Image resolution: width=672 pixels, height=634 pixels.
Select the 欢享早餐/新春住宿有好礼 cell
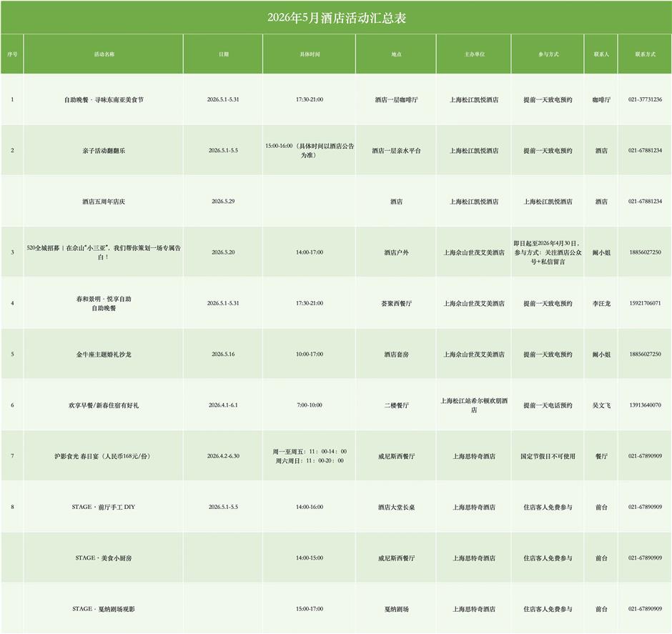click(104, 405)
